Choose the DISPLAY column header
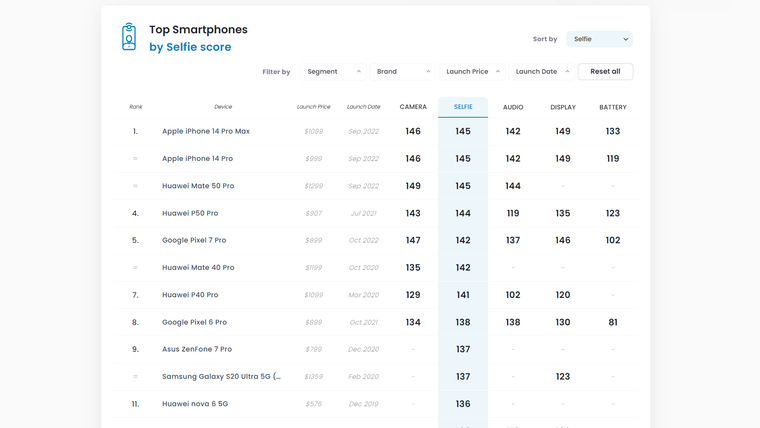 click(563, 107)
